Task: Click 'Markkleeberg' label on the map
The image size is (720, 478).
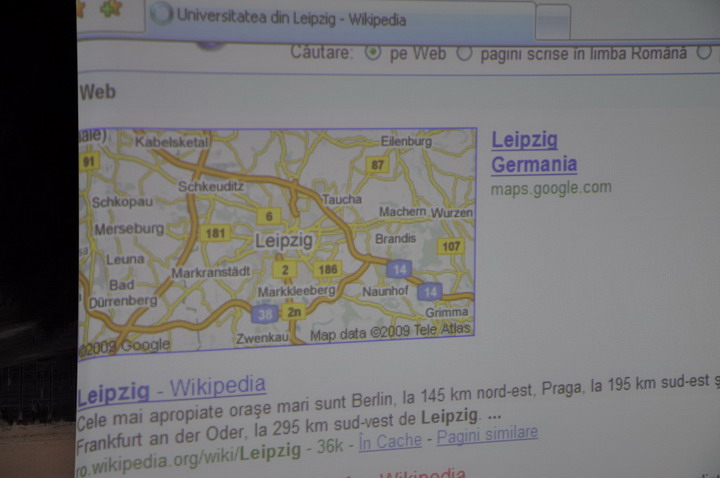Action: pyautogui.click(x=297, y=292)
